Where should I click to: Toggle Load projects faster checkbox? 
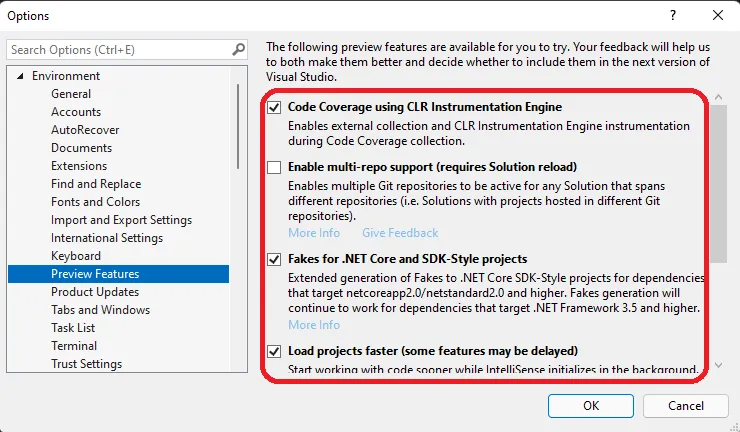275,351
